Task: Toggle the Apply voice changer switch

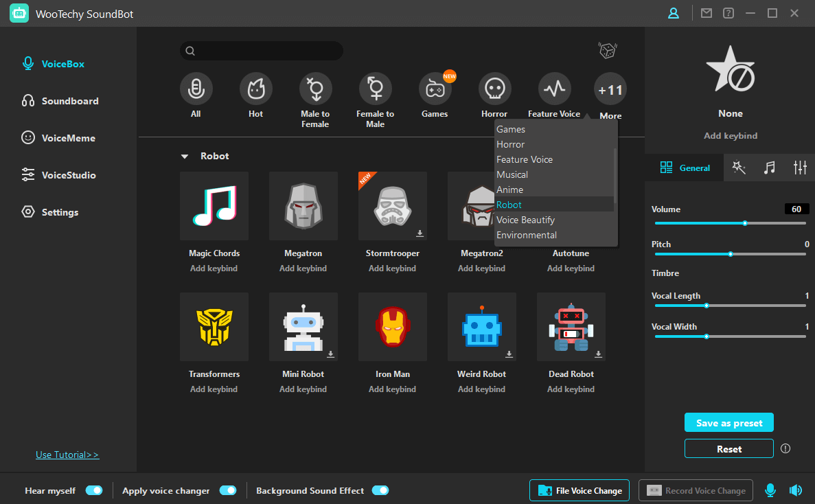Action: (228, 490)
